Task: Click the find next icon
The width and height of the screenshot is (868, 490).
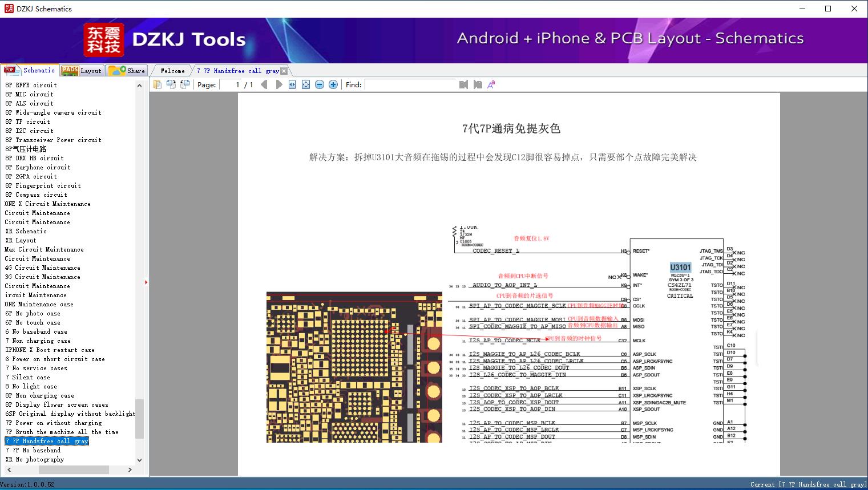Action: click(478, 84)
